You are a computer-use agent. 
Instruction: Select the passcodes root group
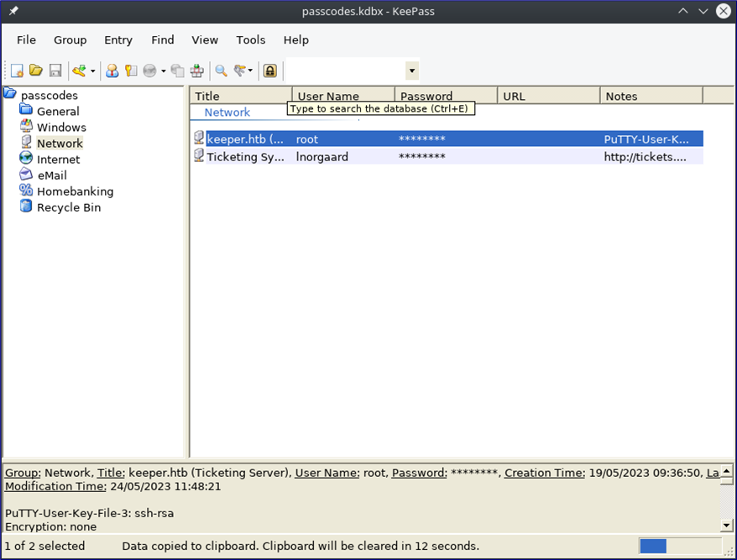coord(50,96)
